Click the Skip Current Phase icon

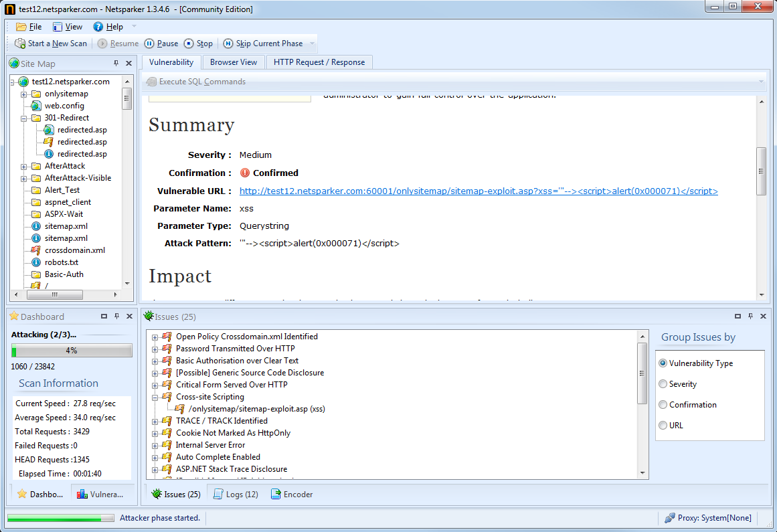tap(228, 43)
